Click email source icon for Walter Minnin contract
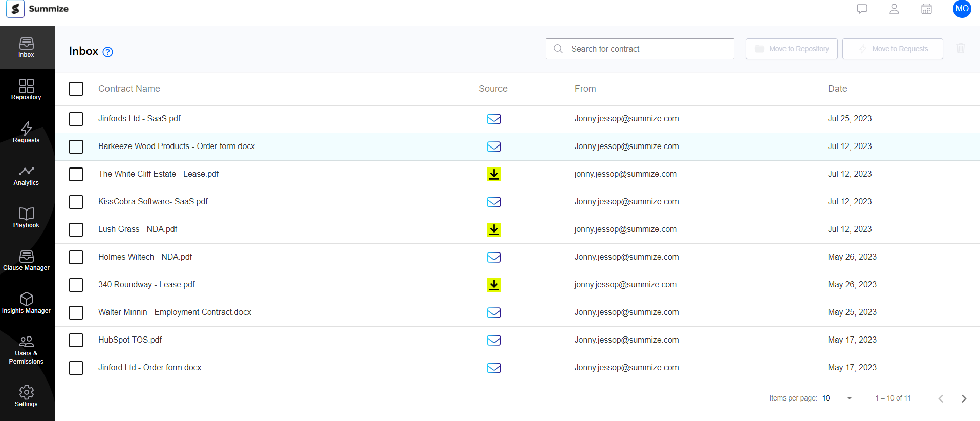The image size is (980, 421). (494, 312)
